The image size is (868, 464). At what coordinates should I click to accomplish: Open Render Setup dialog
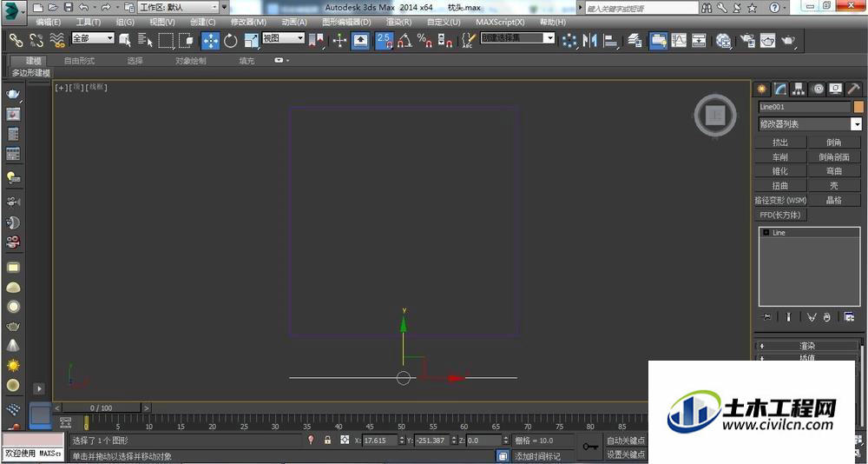point(748,41)
